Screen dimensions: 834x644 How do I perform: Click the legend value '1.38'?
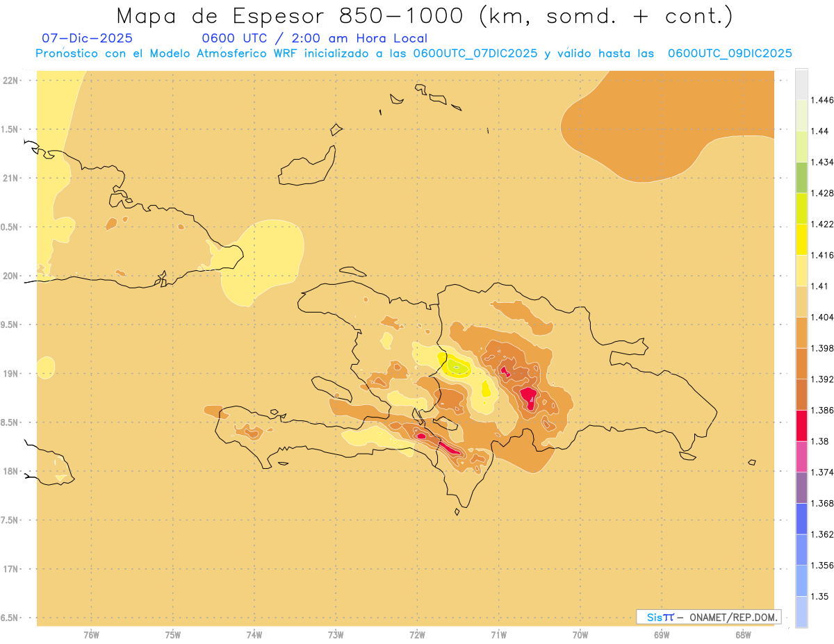tap(819, 441)
